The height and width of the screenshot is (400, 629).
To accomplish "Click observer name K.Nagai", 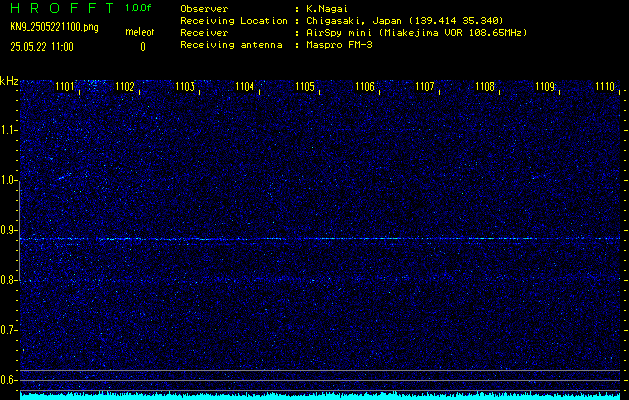I will [x=327, y=9].
